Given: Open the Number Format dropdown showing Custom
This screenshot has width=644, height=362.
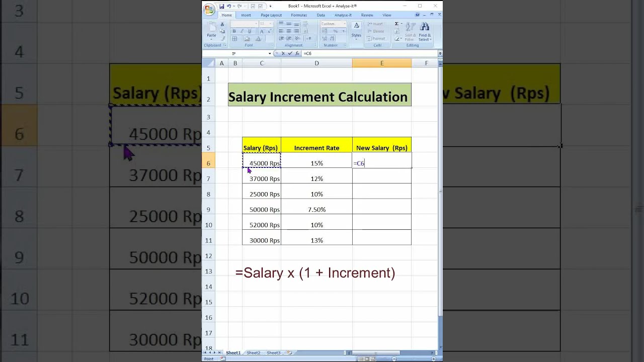Looking at the screenshot, I should coord(334,24).
